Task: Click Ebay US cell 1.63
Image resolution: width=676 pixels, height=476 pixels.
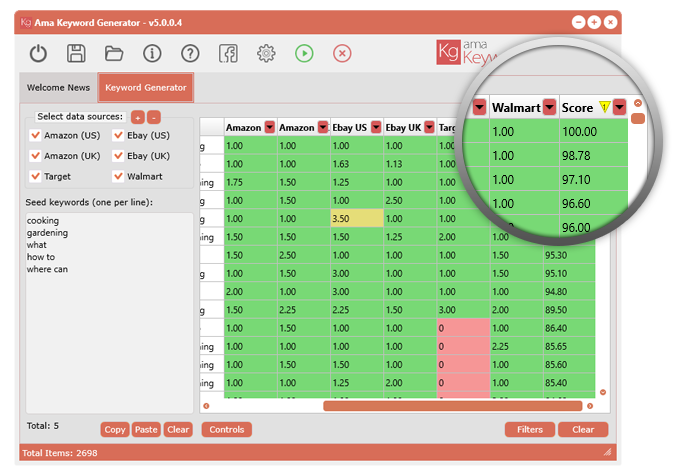Action: click(x=357, y=164)
